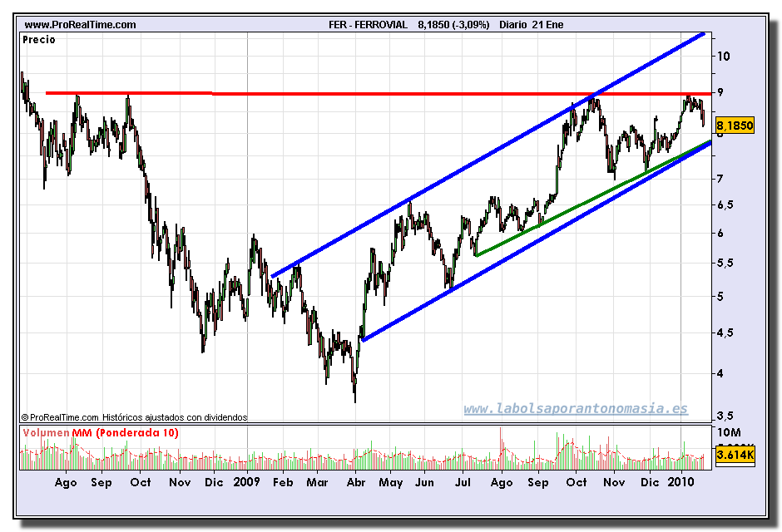Select the green short-term trendline
782x532 pixels.
[593, 199]
